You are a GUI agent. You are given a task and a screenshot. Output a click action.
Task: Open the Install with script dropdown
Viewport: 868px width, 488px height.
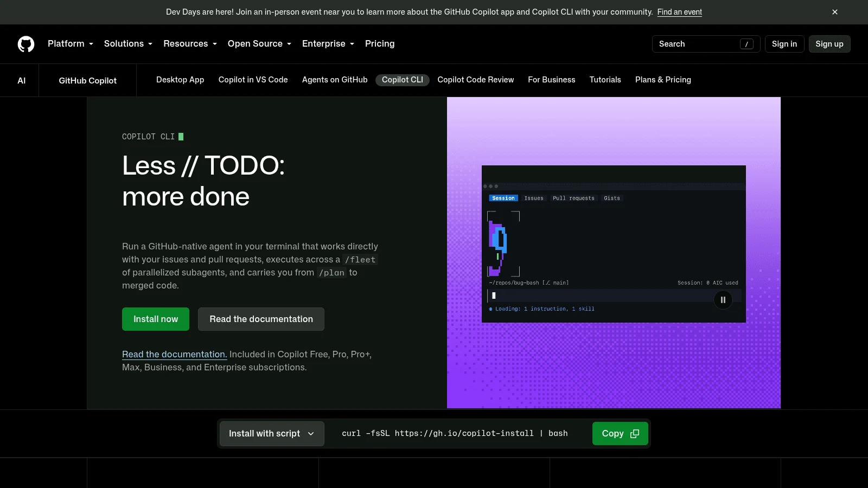(x=272, y=434)
